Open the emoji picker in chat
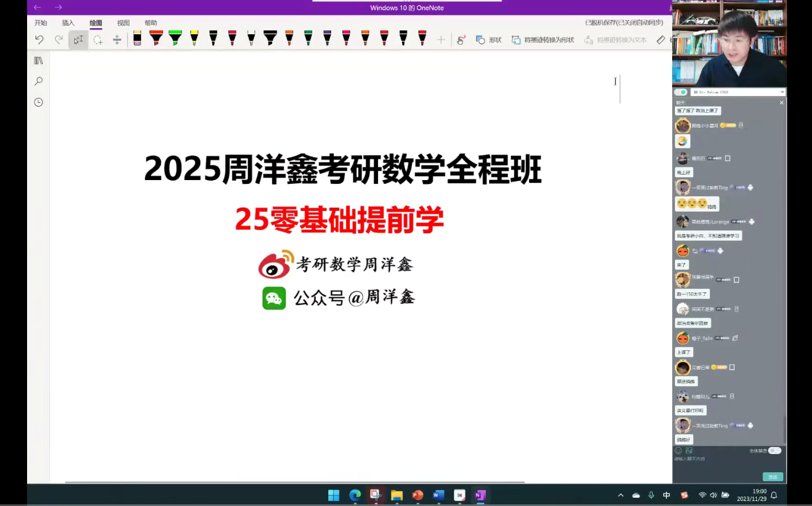The width and height of the screenshot is (812, 506). 678,450
